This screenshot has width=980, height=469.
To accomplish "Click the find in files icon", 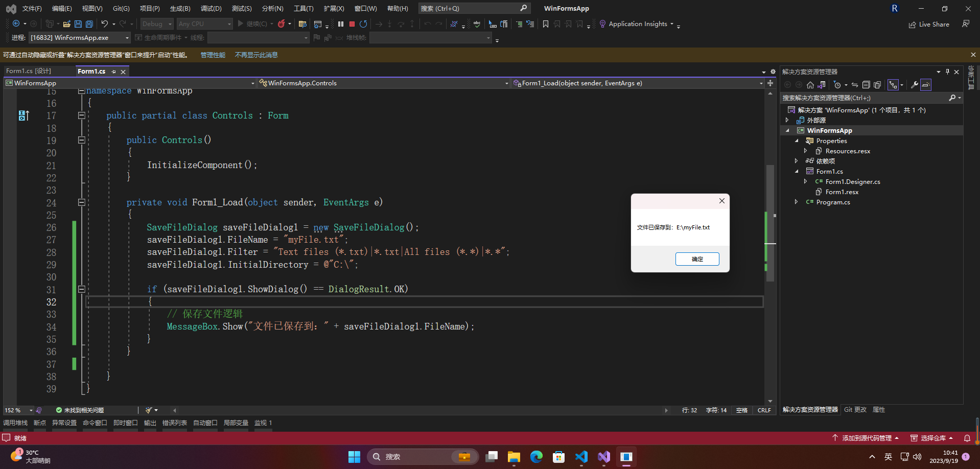I will pos(302,24).
